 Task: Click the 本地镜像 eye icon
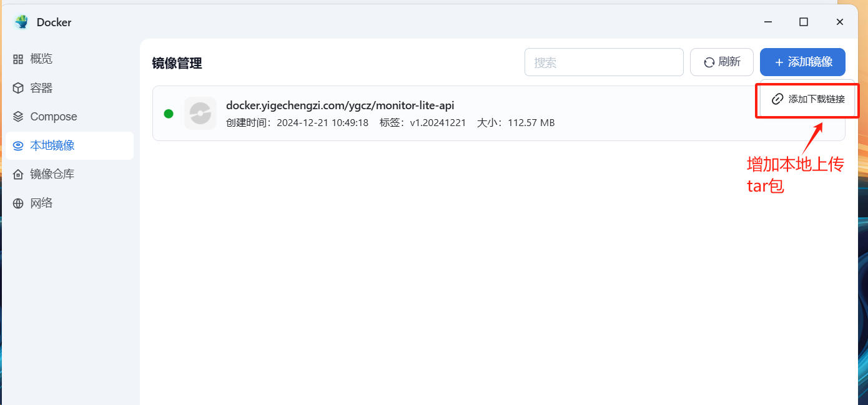coord(18,145)
